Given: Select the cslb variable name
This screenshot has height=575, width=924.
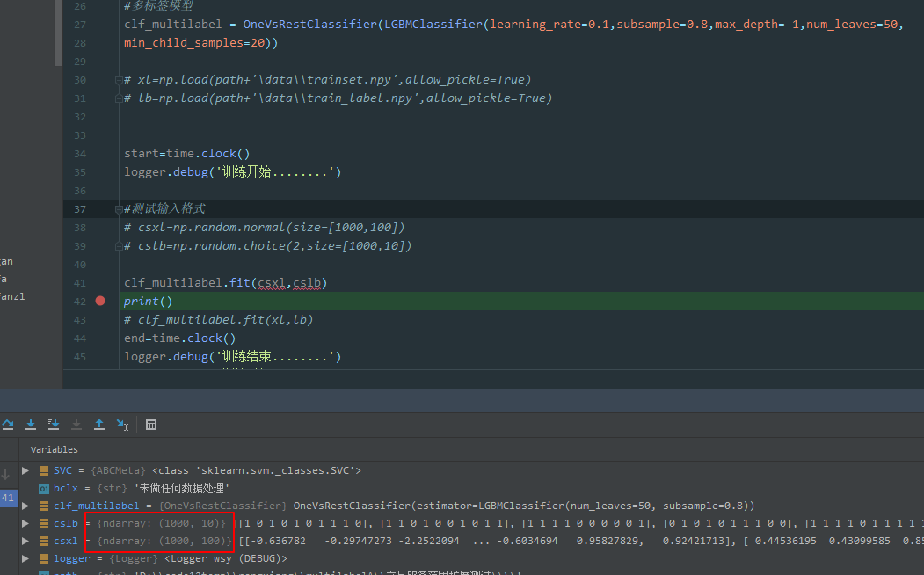Looking at the screenshot, I should click(65, 523).
